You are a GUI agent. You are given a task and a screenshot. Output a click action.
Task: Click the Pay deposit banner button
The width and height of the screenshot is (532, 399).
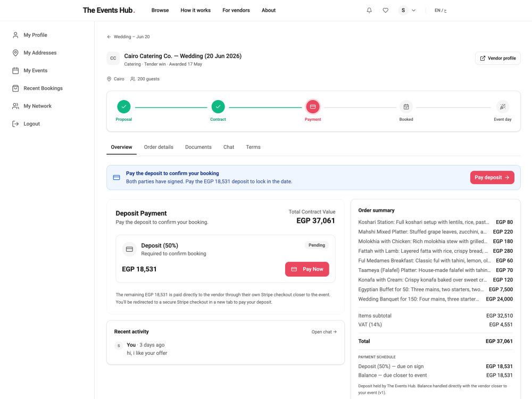click(492, 178)
